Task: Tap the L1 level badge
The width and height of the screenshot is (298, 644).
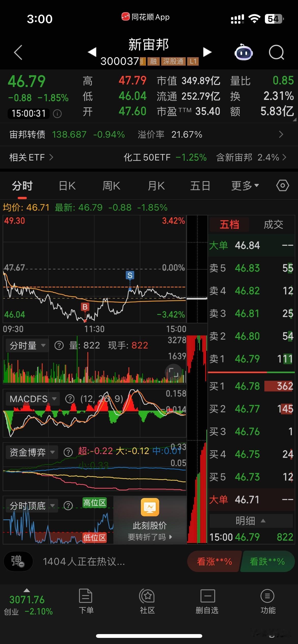Action: pos(193,61)
